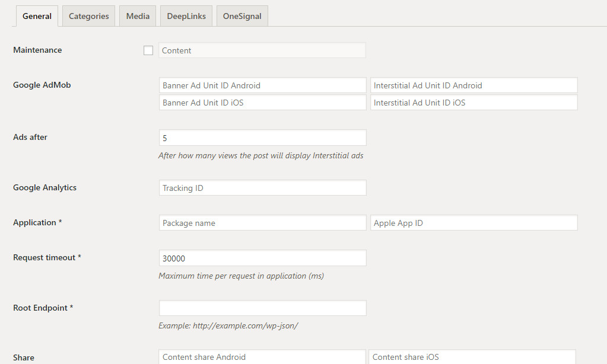This screenshot has width=607, height=364.
Task: Open the OneSignal tab
Action: [242, 16]
